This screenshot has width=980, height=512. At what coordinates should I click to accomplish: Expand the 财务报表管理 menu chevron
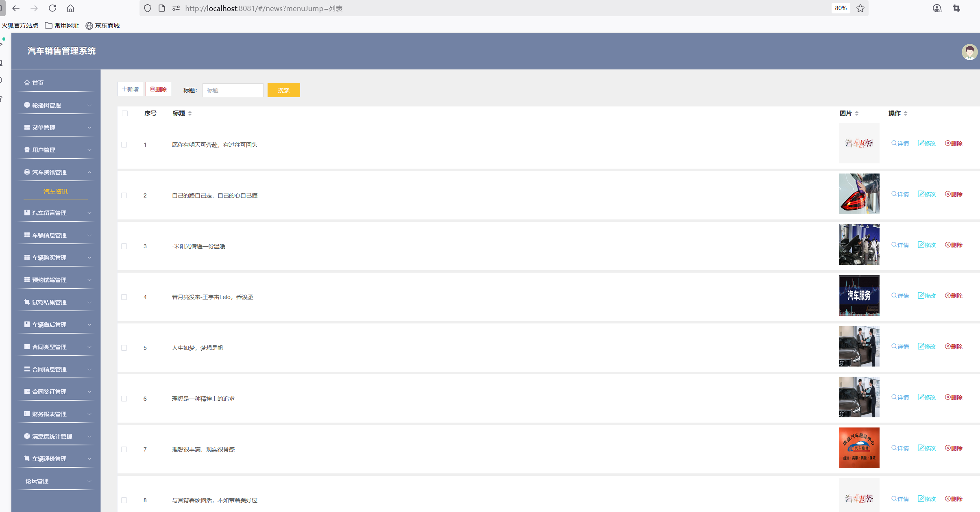coord(89,414)
